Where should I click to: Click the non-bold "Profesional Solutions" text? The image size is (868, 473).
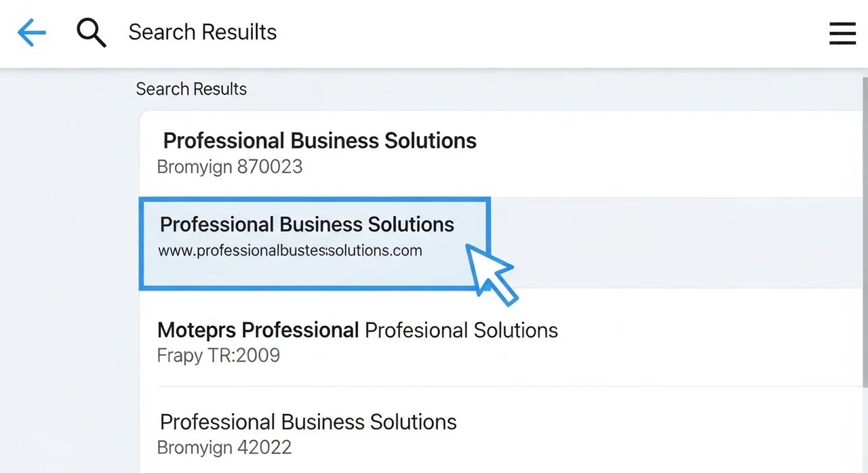point(461,331)
